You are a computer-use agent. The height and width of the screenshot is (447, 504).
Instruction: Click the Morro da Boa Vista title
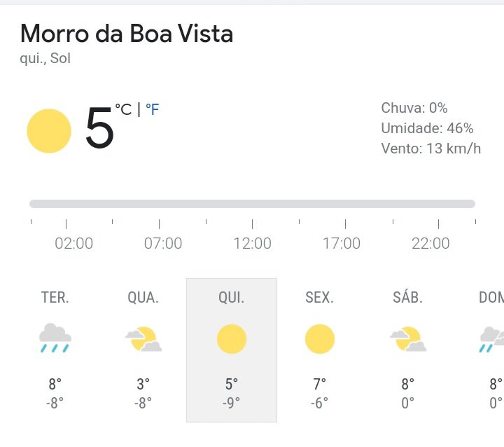[127, 34]
